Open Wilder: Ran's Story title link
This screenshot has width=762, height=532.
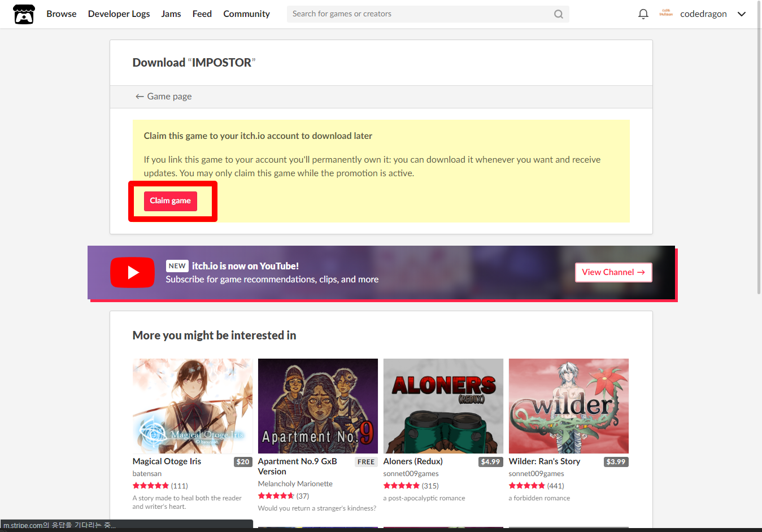pos(545,461)
